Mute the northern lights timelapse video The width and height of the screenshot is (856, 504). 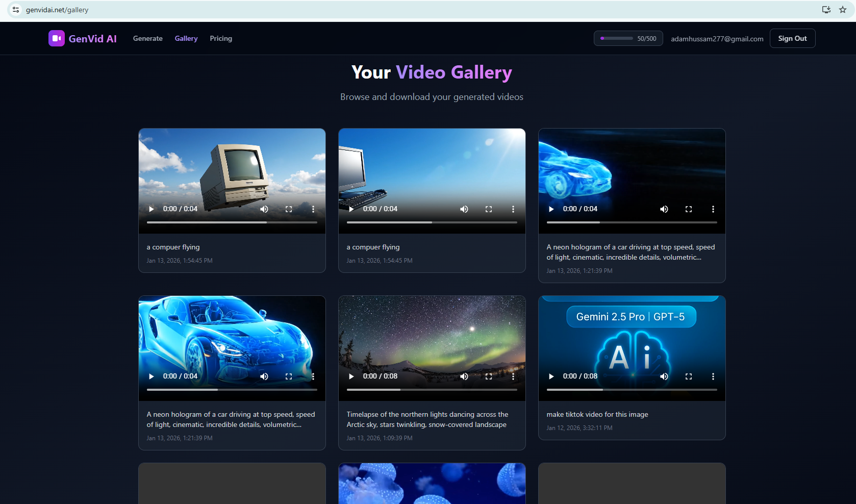(464, 376)
